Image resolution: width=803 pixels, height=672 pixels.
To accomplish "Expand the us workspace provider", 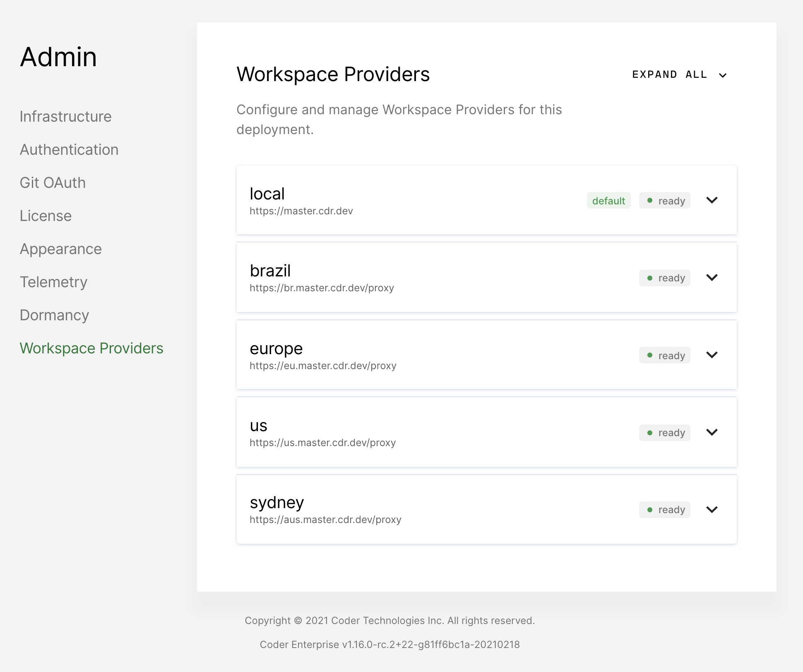I will tap(712, 432).
